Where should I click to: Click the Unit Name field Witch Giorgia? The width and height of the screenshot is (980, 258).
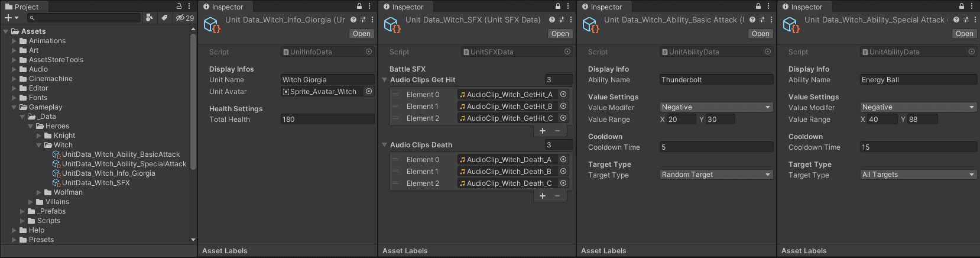click(327, 79)
